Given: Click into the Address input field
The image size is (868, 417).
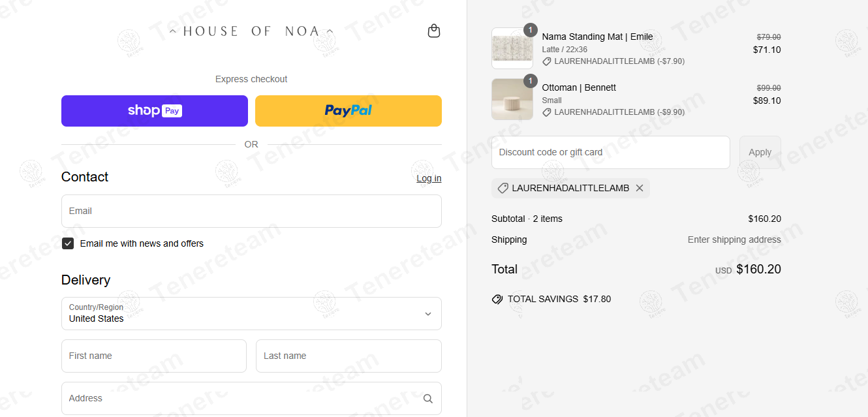Looking at the screenshot, I should (241, 399).
